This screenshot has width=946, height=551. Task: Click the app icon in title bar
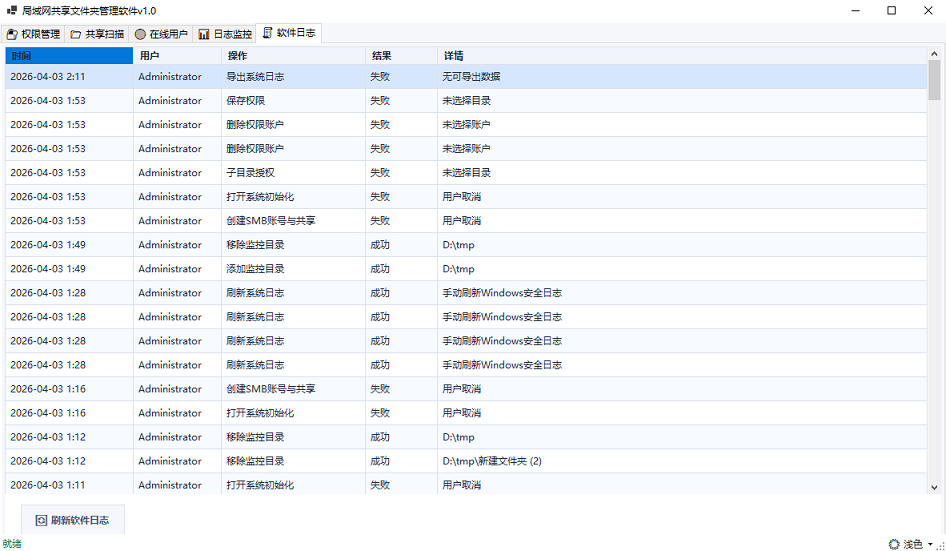[12, 10]
